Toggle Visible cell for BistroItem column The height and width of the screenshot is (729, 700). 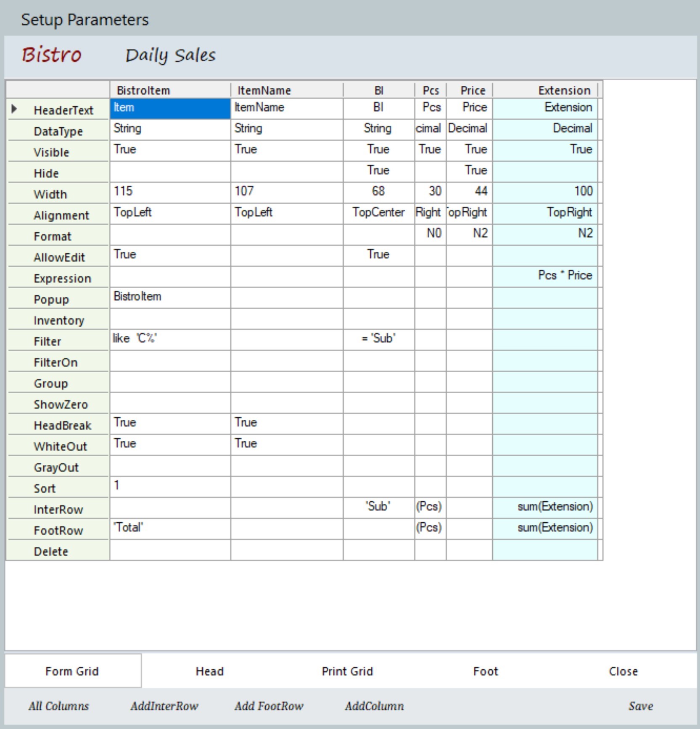(x=170, y=150)
